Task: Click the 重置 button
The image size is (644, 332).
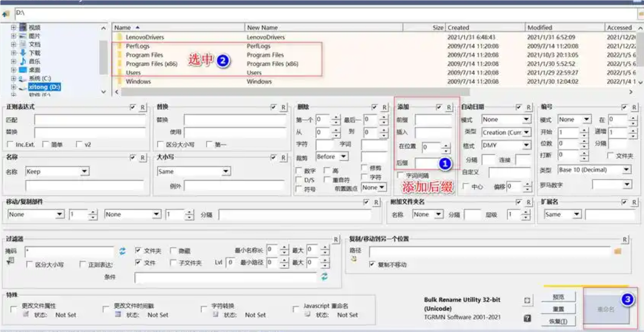Action: coord(558,308)
